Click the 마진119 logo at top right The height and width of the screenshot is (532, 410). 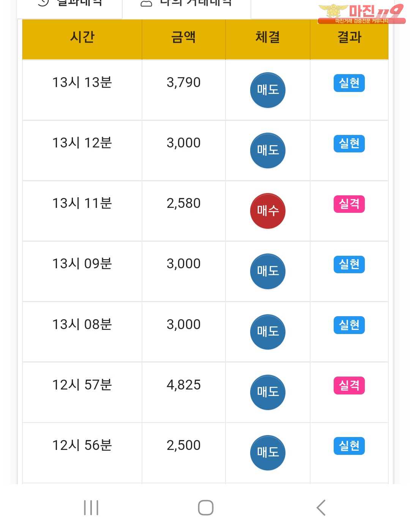click(361, 14)
